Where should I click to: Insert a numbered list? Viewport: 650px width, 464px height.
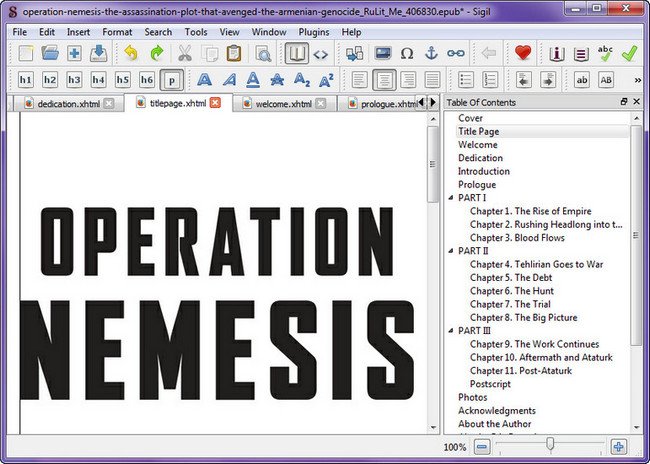490,80
